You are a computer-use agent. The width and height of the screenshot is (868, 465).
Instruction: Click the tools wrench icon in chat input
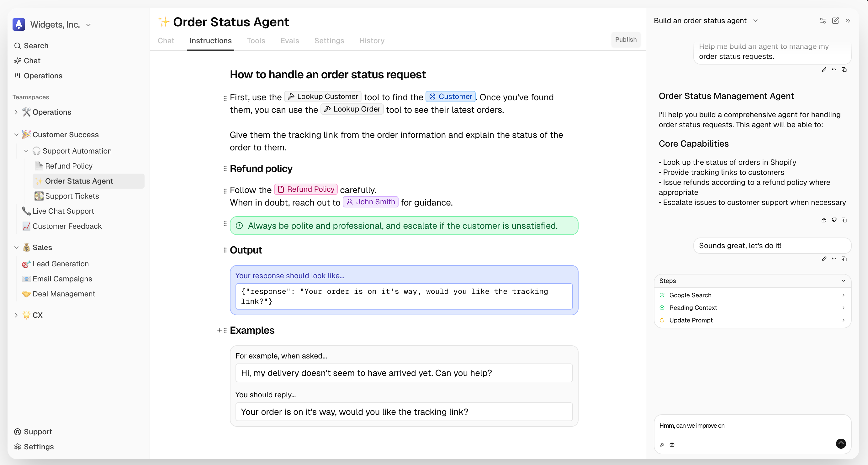[662, 445]
